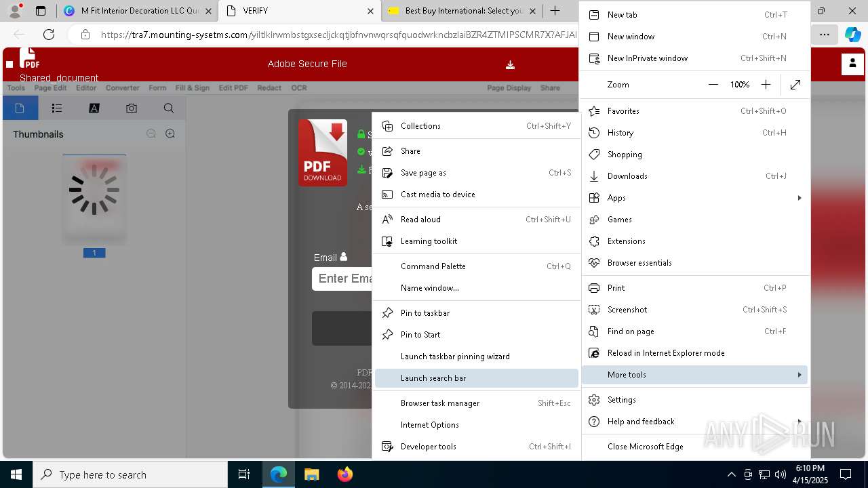Select Print in Edge menu
Image resolution: width=868 pixels, height=488 pixels.
coord(696,288)
